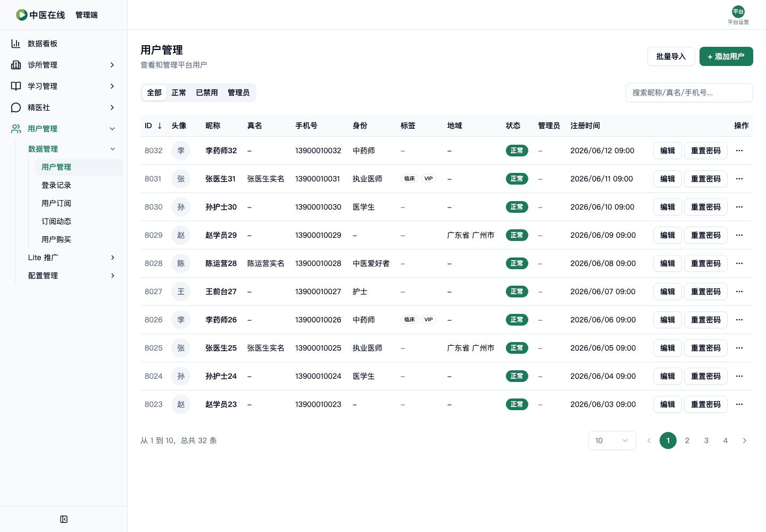Open more actions for 张医生25

(739, 348)
